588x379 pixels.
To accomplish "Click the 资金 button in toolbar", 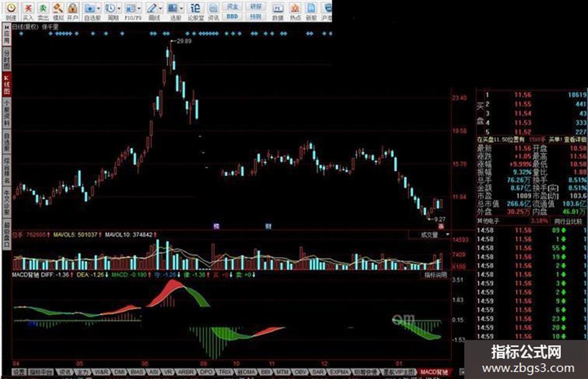I will [232, 6].
